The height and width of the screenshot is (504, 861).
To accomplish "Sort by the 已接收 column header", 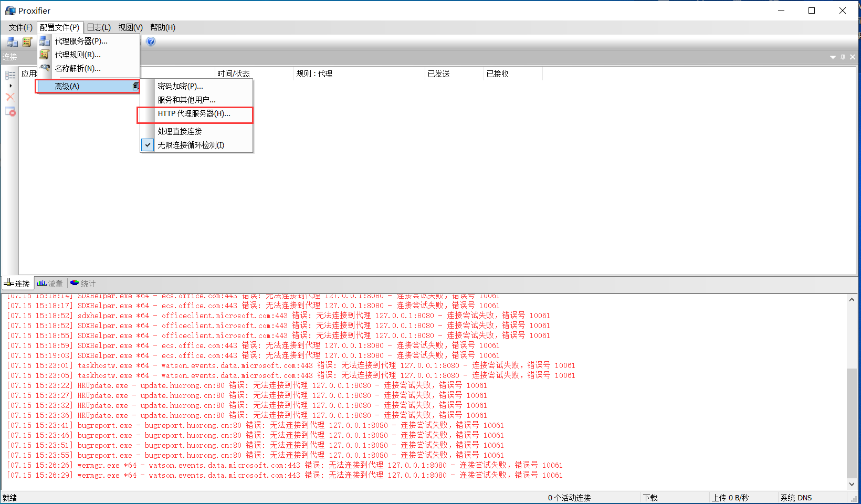I will (513, 73).
